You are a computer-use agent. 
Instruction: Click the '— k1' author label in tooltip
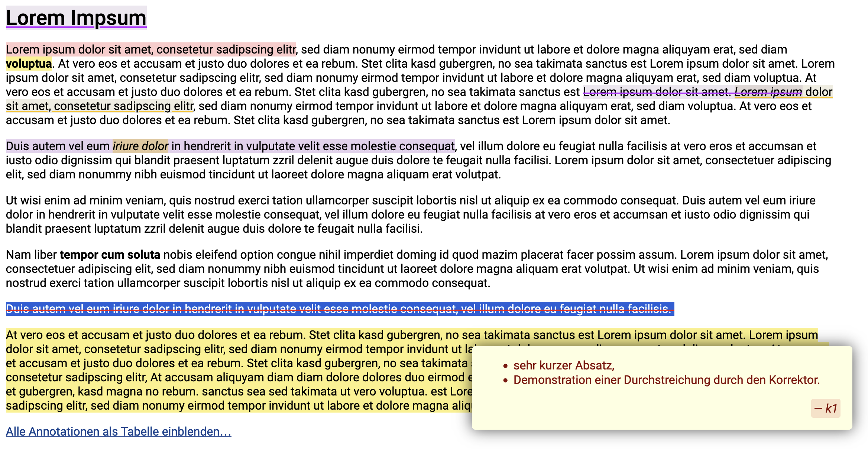[826, 408]
